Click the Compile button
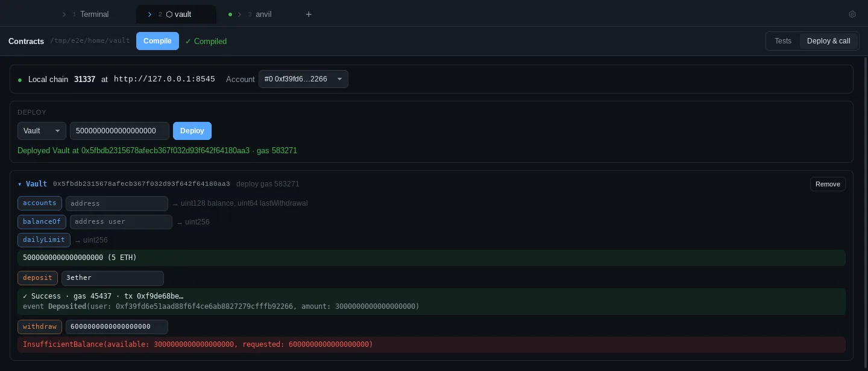 (157, 41)
